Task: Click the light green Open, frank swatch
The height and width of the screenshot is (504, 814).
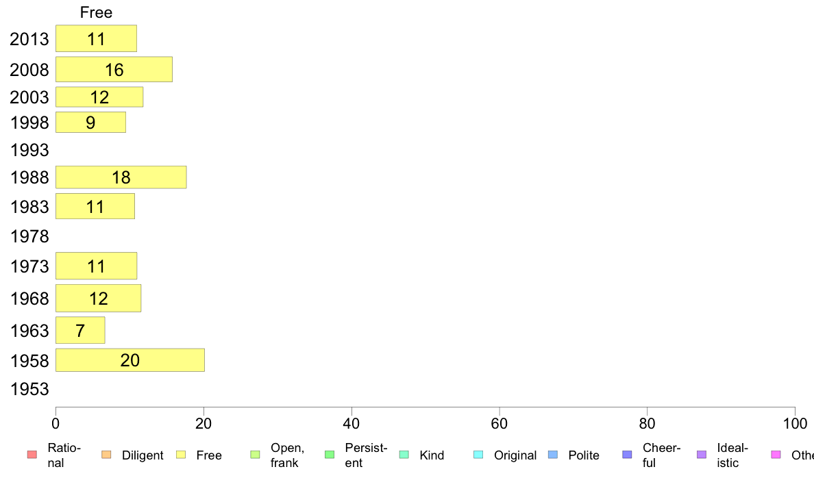Action: 256,455
